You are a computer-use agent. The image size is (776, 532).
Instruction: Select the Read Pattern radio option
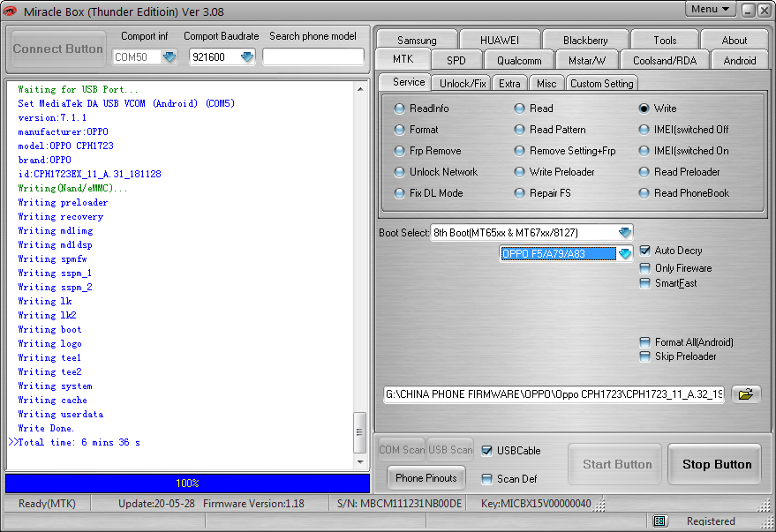519,130
